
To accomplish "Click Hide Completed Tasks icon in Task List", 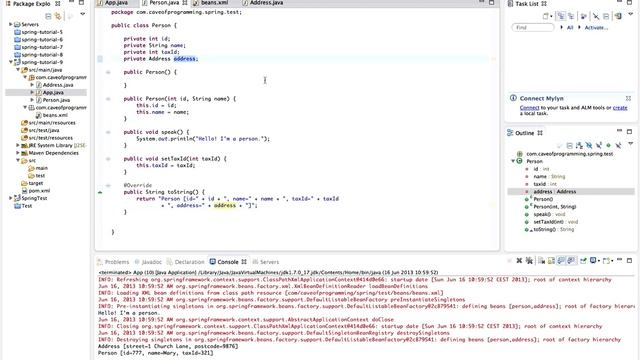I will 596,16.
